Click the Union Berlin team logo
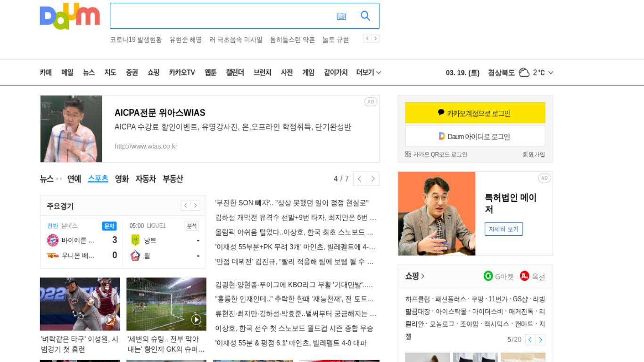644x362 pixels. tap(53, 255)
